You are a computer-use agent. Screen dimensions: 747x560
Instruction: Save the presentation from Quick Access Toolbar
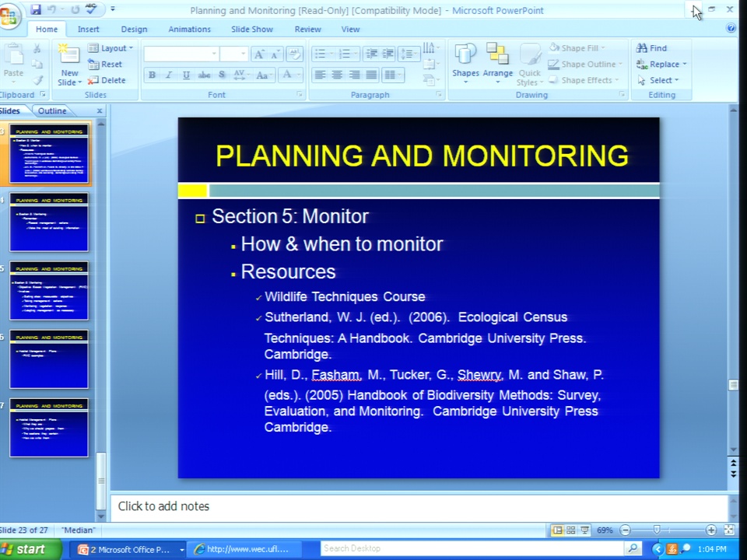click(x=36, y=9)
